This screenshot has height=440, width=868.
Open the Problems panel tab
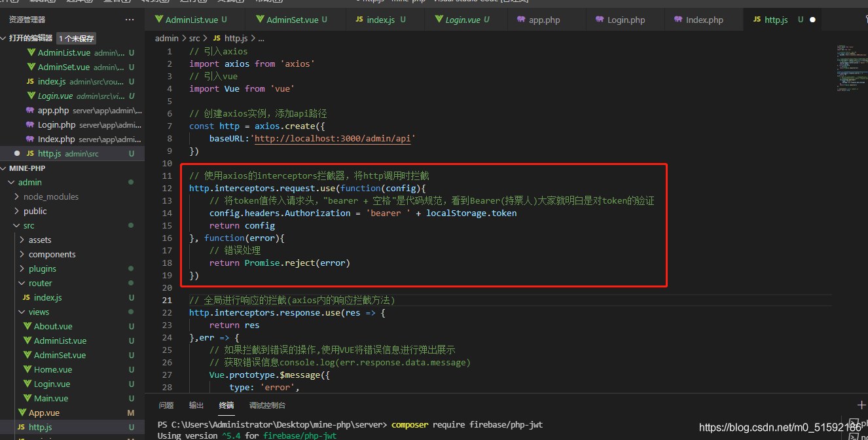tap(166, 405)
